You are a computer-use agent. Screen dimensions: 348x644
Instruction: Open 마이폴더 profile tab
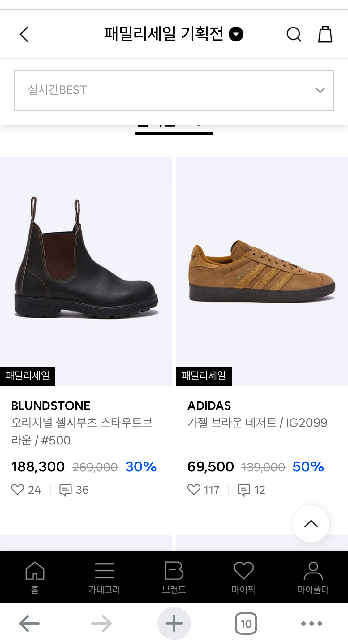[x=313, y=577]
